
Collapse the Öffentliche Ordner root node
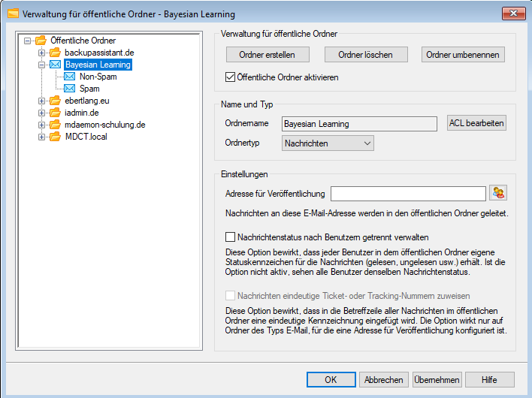(29, 41)
